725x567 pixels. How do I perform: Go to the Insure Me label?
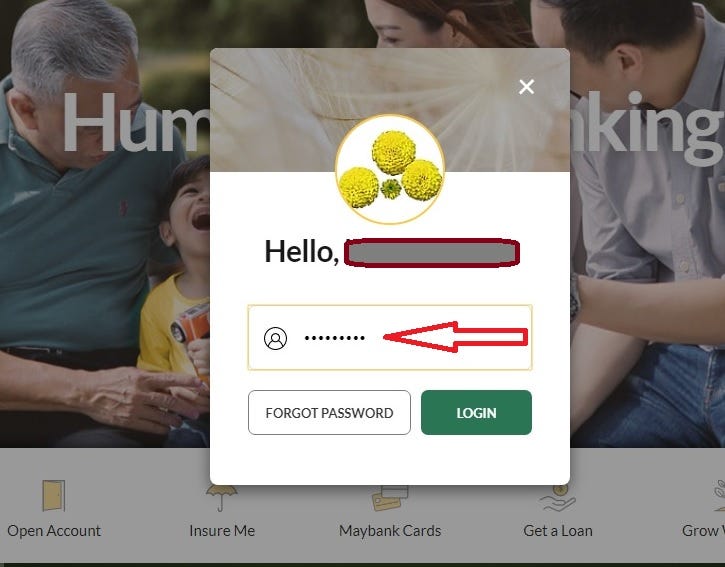pos(222,530)
